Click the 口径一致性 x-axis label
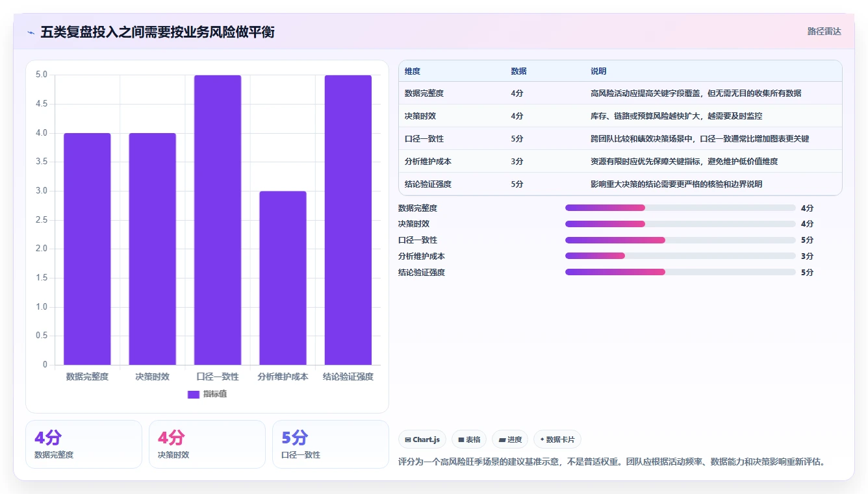Image resolution: width=868 pixels, height=494 pixels. point(218,377)
